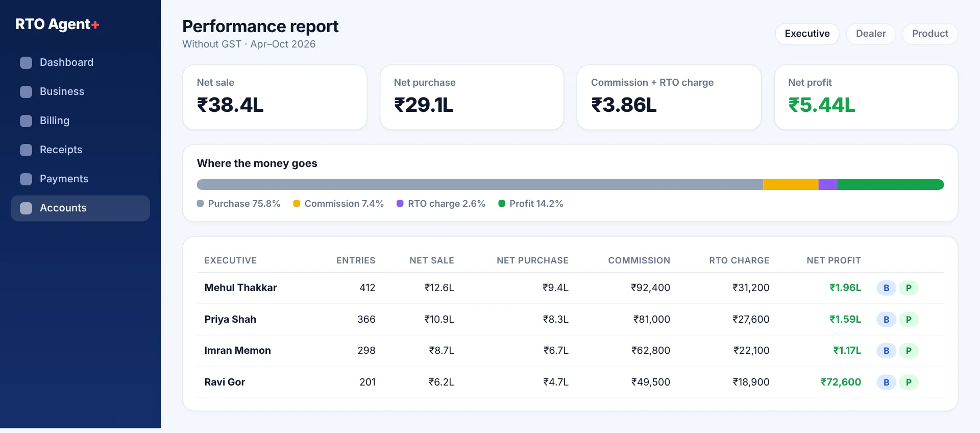Click the P badge for Ravi Gor

tap(909, 382)
